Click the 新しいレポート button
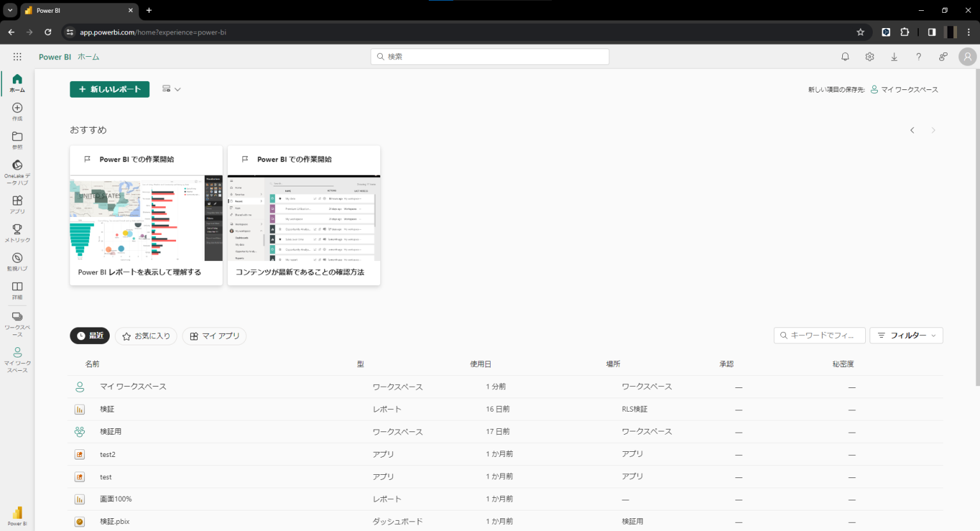Screen dimensions: 980x531 110,89
